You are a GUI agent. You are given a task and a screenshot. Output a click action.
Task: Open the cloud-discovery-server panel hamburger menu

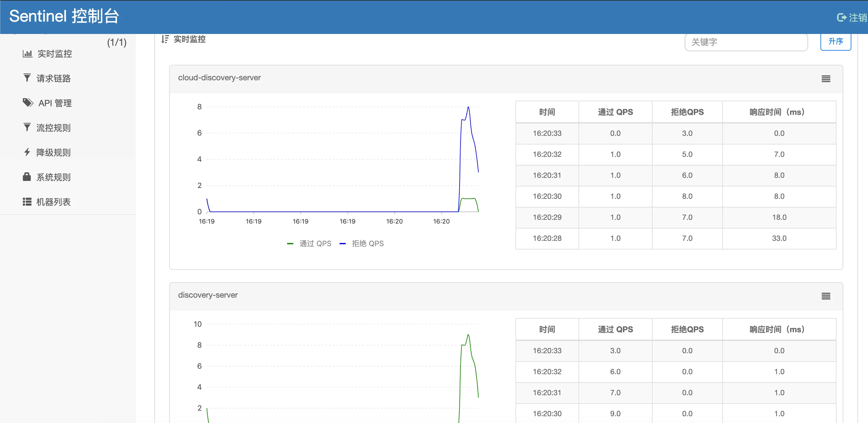[825, 79]
